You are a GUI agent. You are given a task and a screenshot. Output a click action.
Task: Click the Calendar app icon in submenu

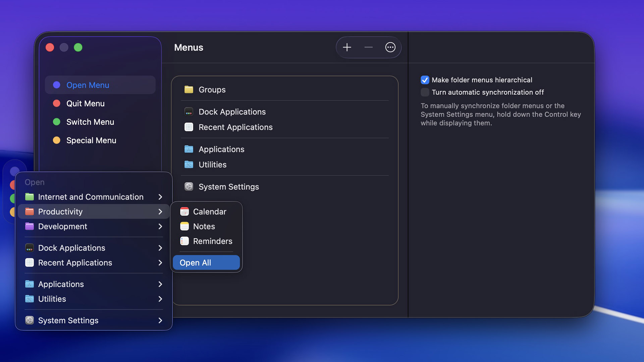click(184, 212)
